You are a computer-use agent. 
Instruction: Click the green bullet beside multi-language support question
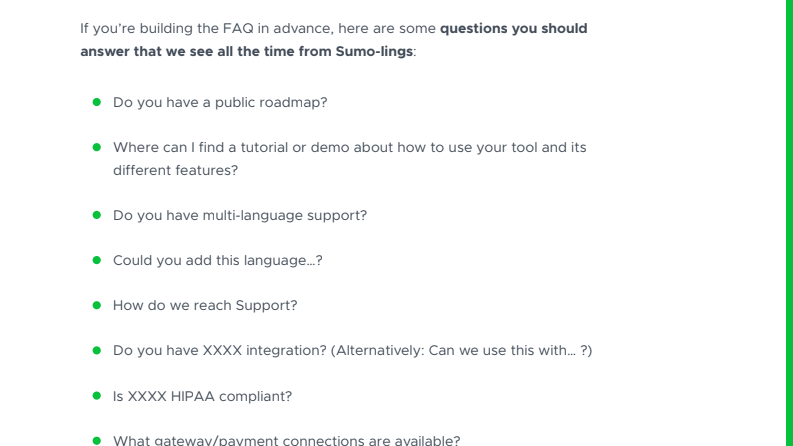pos(97,215)
